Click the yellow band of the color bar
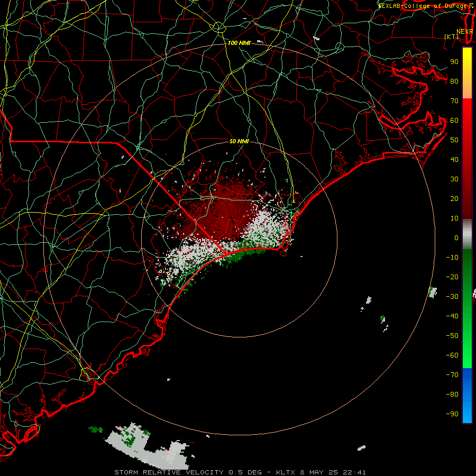The width and height of the screenshot is (476, 476). pos(467,73)
